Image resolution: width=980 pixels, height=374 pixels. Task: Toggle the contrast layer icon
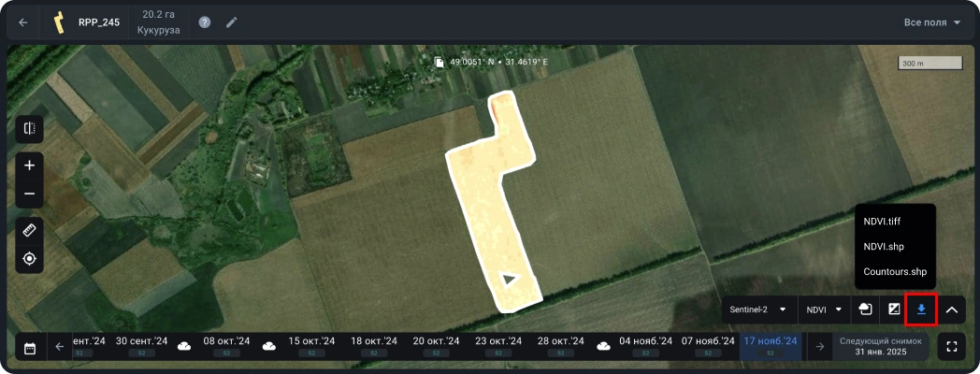click(894, 309)
